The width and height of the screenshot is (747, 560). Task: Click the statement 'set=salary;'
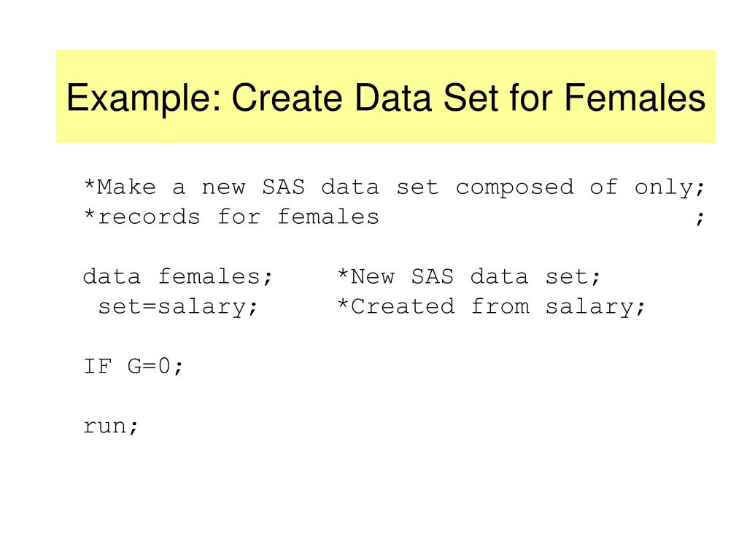tap(178, 307)
